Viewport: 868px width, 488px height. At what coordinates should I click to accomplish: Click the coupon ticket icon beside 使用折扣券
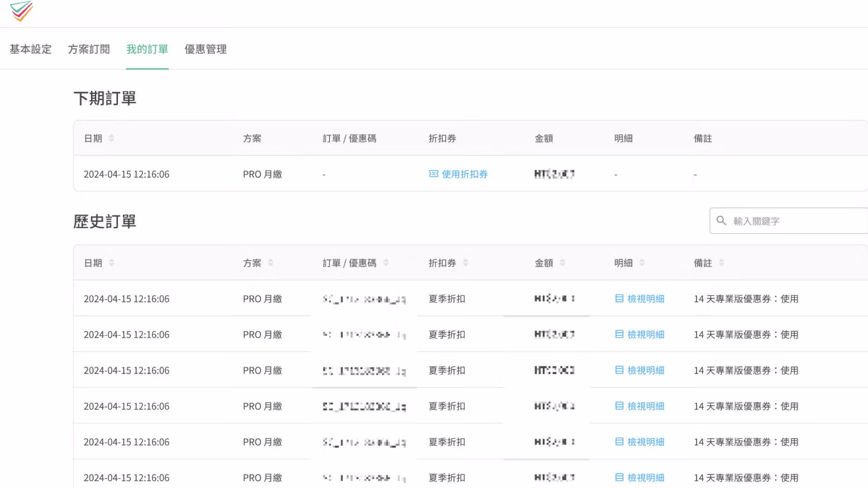tap(434, 174)
